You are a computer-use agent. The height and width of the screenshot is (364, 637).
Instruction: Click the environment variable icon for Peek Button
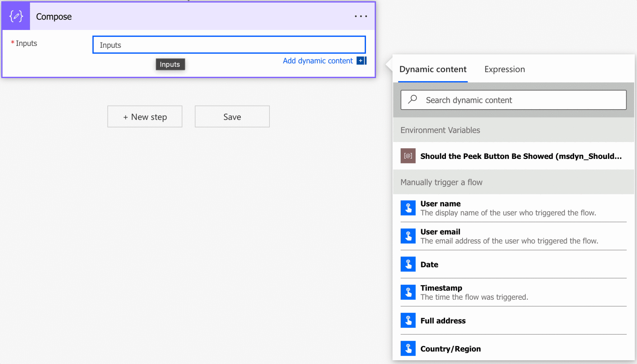(408, 156)
